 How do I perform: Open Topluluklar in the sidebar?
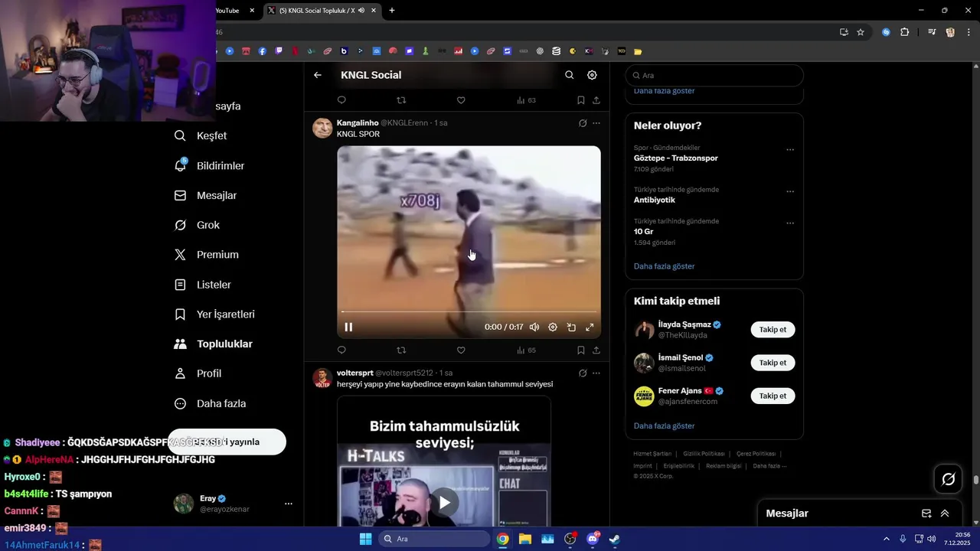(x=214, y=344)
